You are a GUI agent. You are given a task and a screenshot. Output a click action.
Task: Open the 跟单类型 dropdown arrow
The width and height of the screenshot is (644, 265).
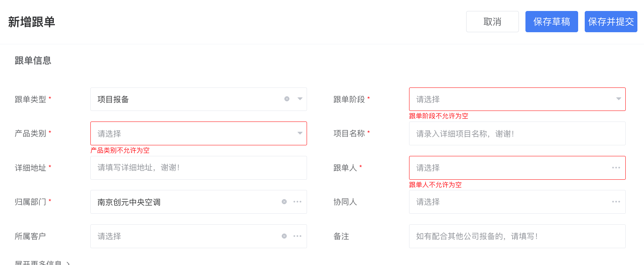click(300, 99)
